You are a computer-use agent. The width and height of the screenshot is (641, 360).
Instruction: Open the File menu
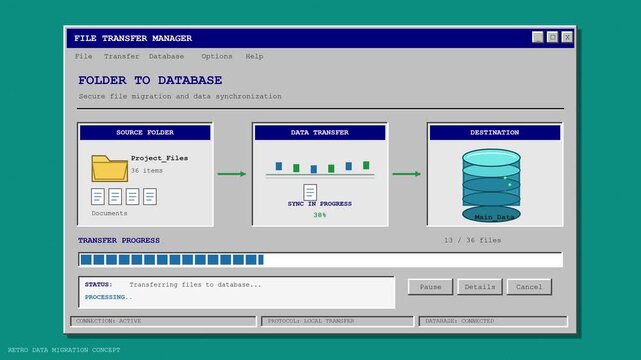coord(83,56)
